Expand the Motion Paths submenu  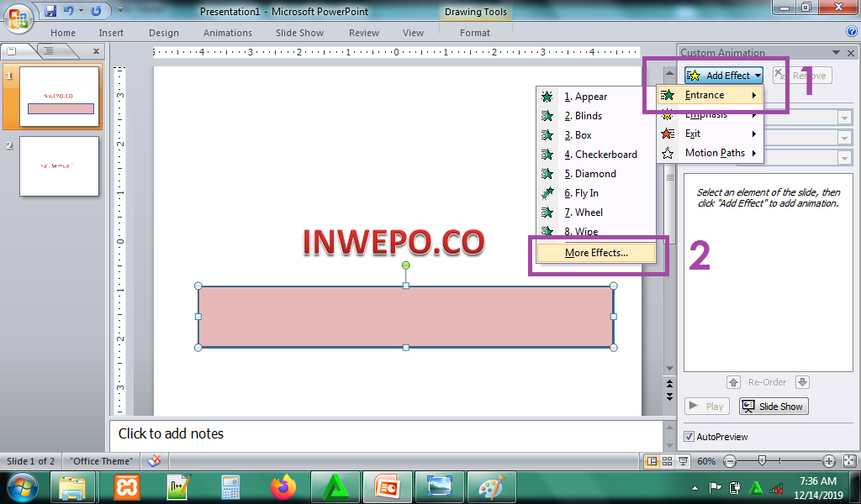(x=710, y=153)
